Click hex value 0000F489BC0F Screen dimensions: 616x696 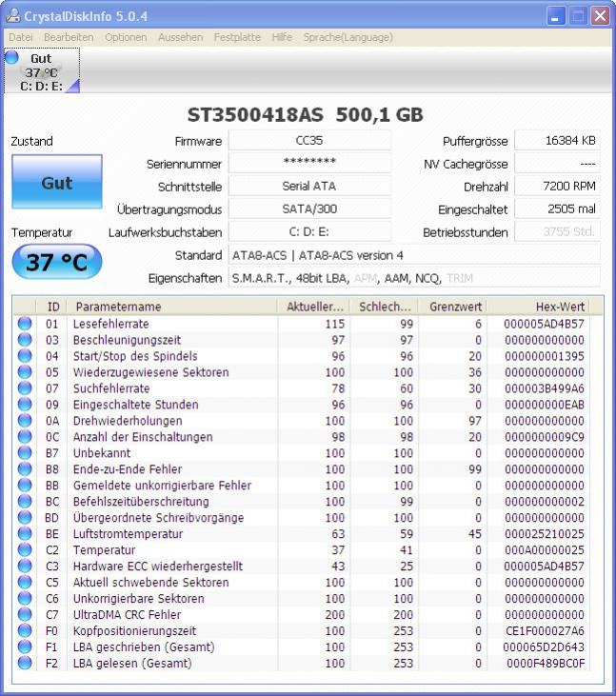(546, 664)
